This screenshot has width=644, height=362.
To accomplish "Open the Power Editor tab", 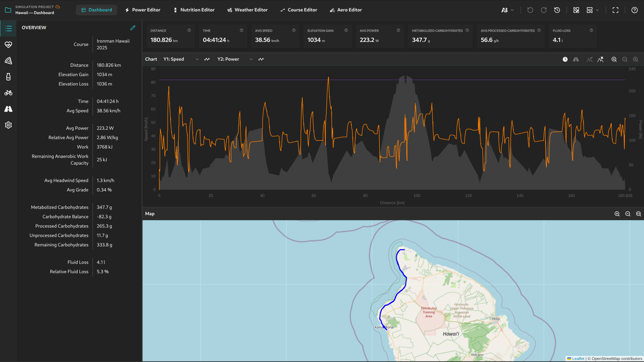I will (x=143, y=10).
